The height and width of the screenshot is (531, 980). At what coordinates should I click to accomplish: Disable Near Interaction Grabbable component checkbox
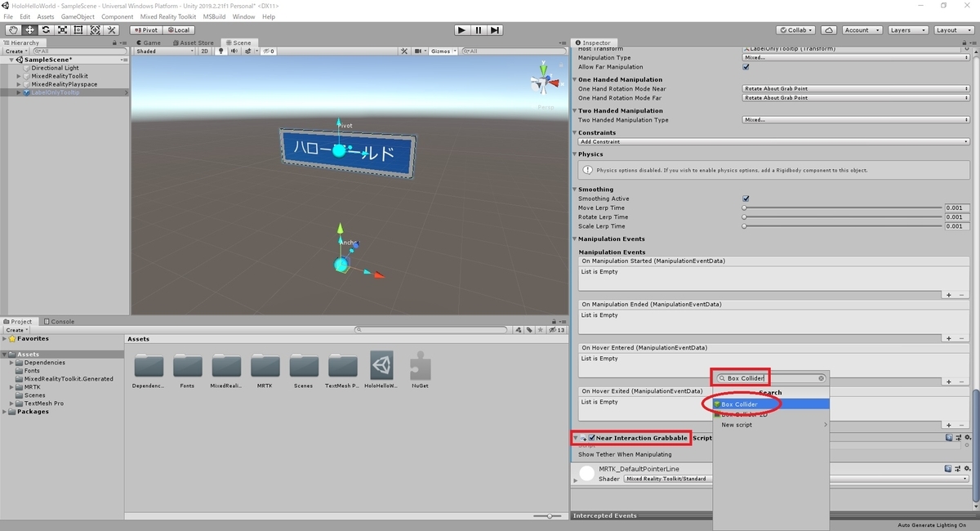point(592,438)
